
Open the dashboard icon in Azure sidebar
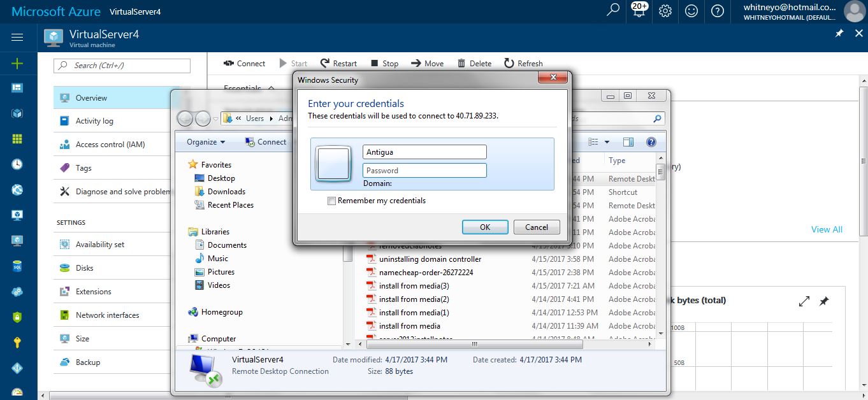point(17,88)
